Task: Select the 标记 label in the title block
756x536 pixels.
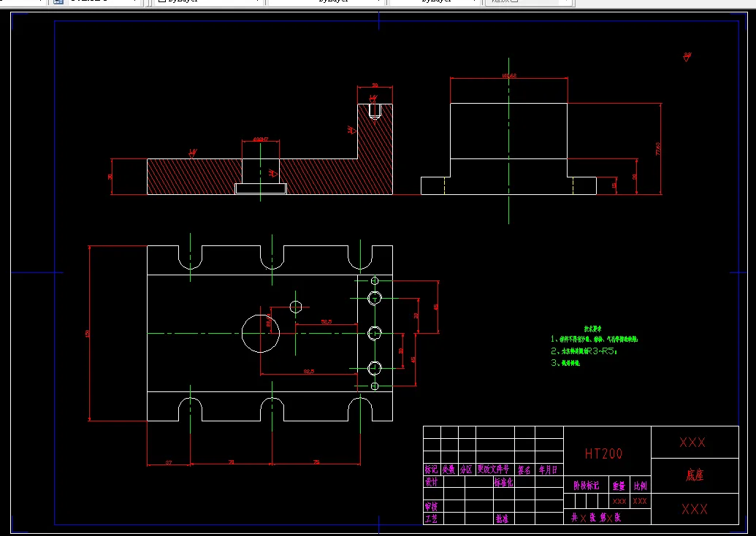Action: click(x=431, y=470)
